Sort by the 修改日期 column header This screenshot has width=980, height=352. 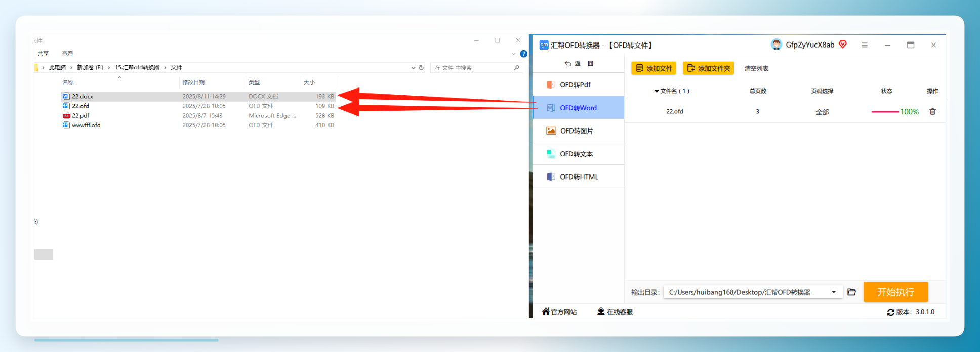click(213, 82)
